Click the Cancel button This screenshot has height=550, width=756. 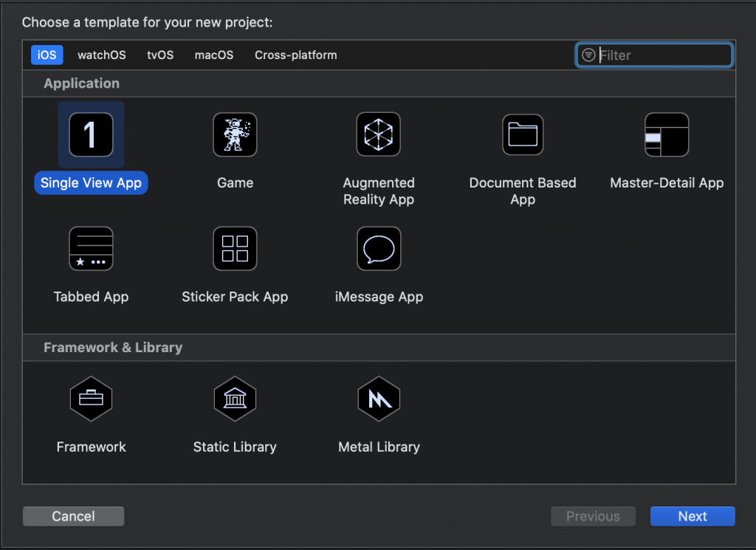[x=73, y=516]
